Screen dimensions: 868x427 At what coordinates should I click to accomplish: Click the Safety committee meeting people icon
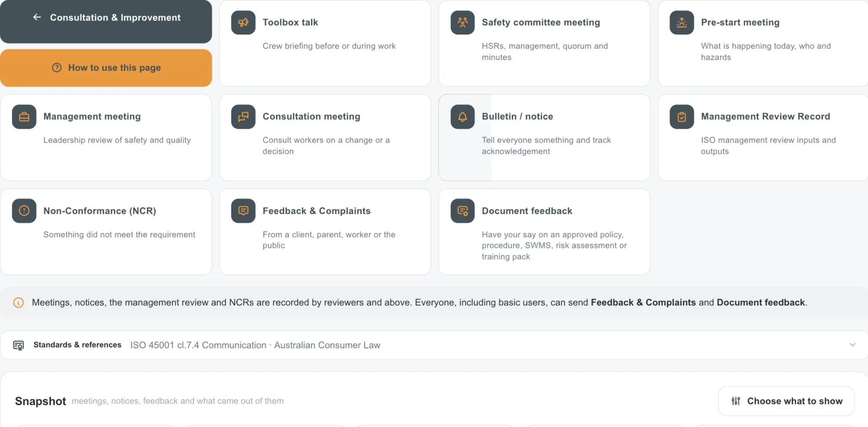click(x=462, y=23)
